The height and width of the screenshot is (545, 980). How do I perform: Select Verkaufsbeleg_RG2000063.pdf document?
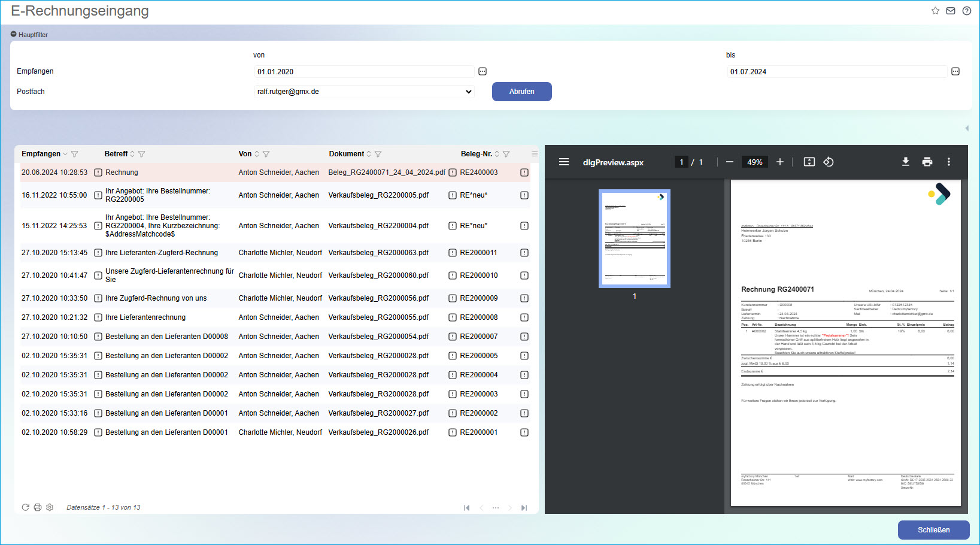(x=378, y=253)
